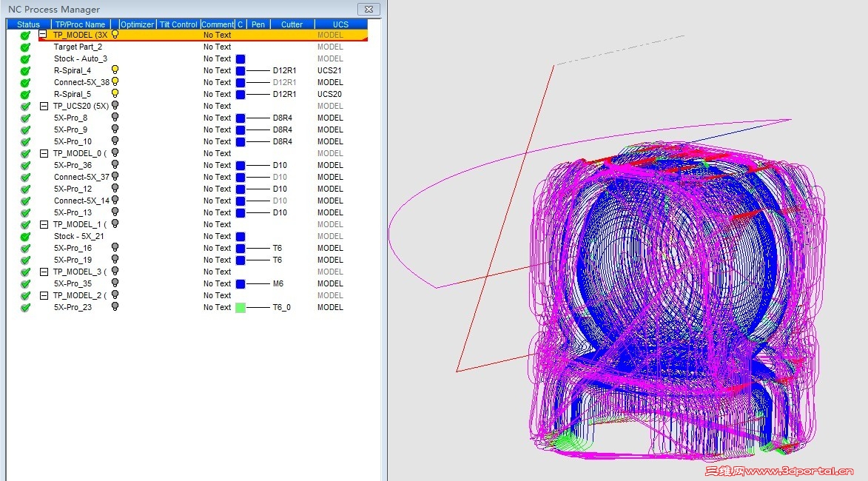Screen dimensions: 868x481
Task: Click the pen line of 5X-Pro_12
Action: tap(258, 189)
